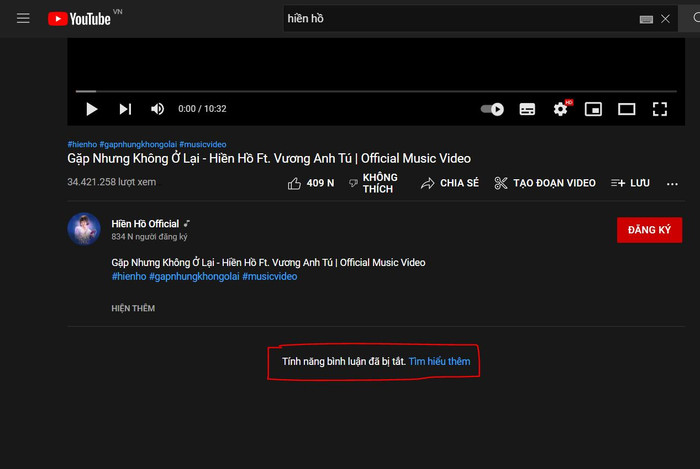Open the hamburger guide menu
The height and width of the screenshot is (469, 700).
tap(23, 18)
